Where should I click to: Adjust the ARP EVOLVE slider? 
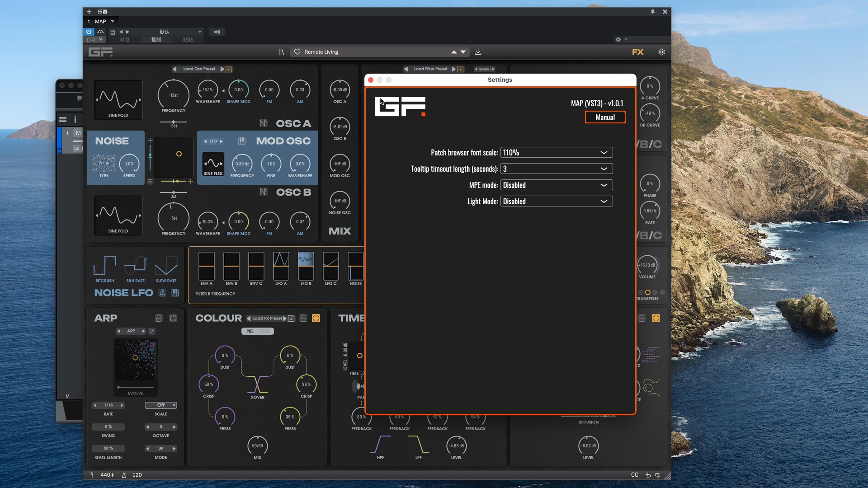119,387
